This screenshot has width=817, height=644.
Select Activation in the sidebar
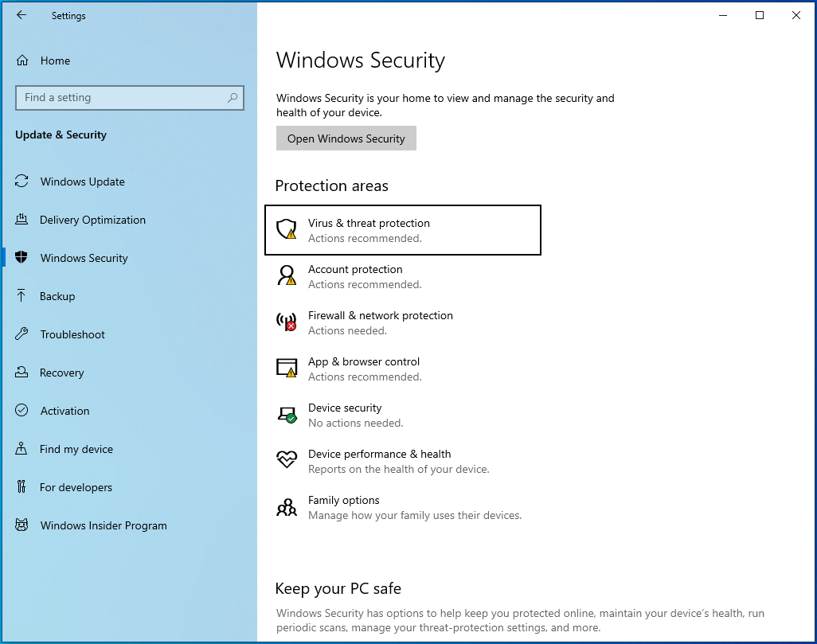coord(64,411)
